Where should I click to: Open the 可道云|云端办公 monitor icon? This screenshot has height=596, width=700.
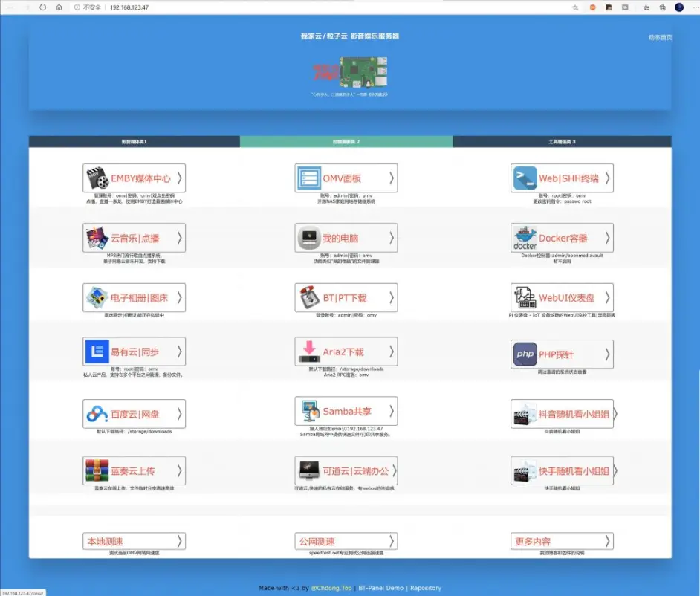coord(309,471)
